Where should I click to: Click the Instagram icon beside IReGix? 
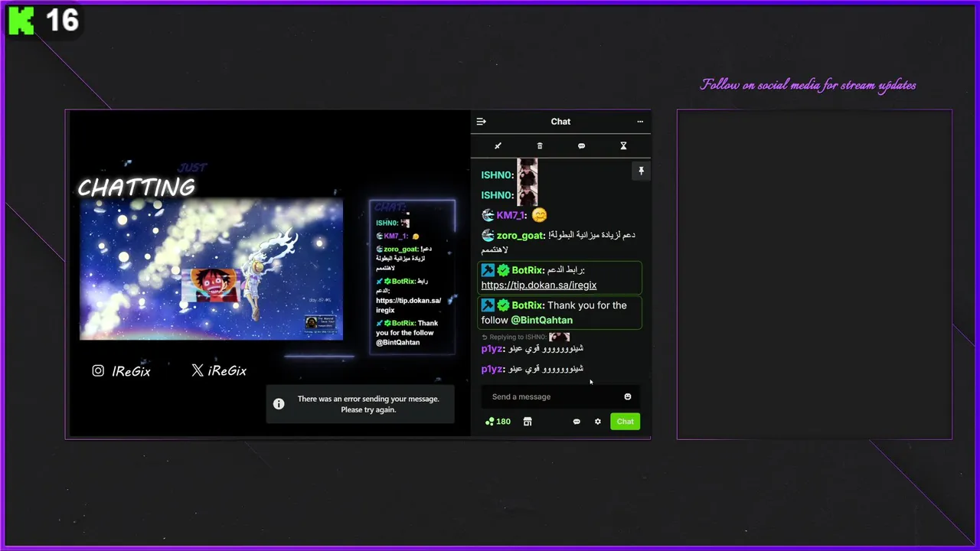(98, 370)
